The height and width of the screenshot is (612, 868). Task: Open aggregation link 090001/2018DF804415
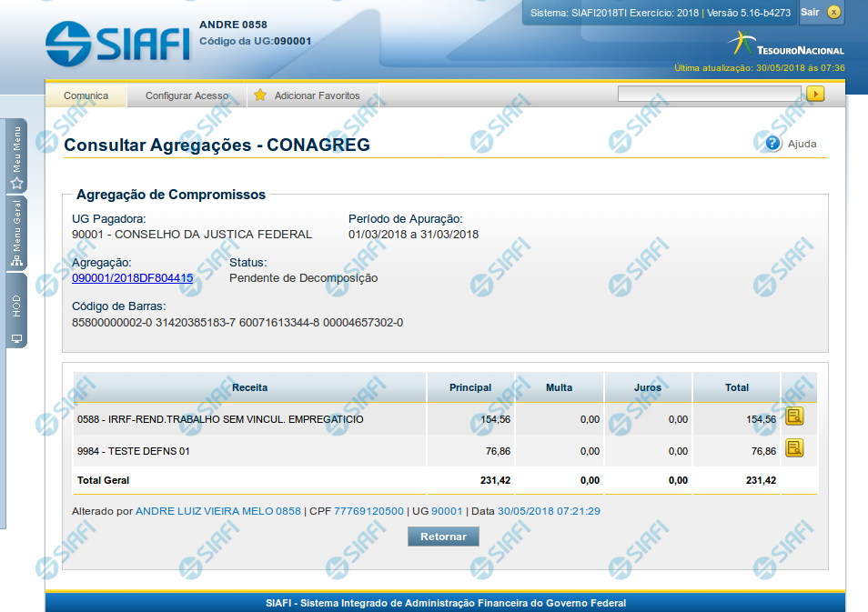[132, 278]
